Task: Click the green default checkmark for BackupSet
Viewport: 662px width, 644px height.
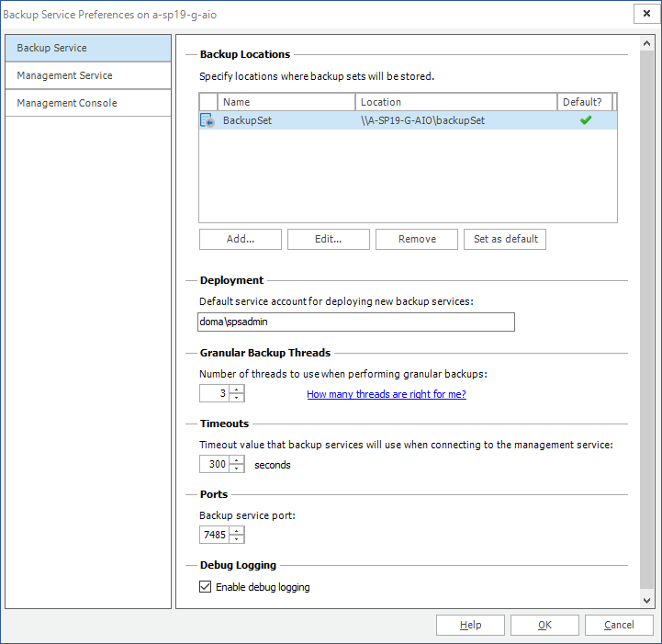Action: (586, 120)
